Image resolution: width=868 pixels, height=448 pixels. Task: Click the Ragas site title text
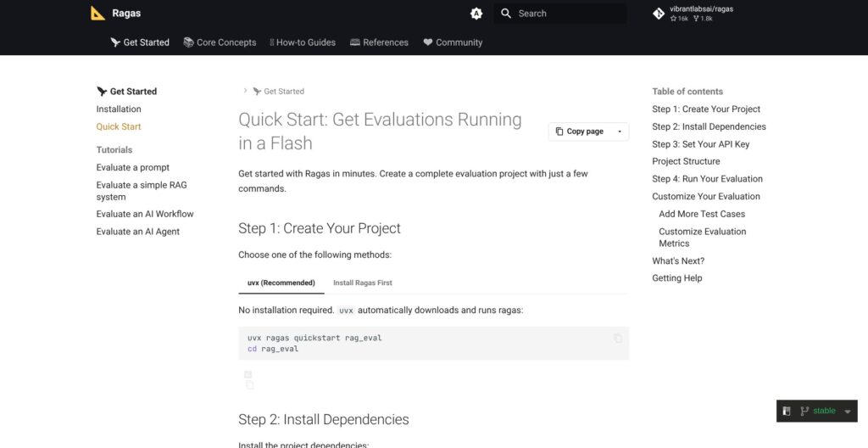[x=126, y=14]
